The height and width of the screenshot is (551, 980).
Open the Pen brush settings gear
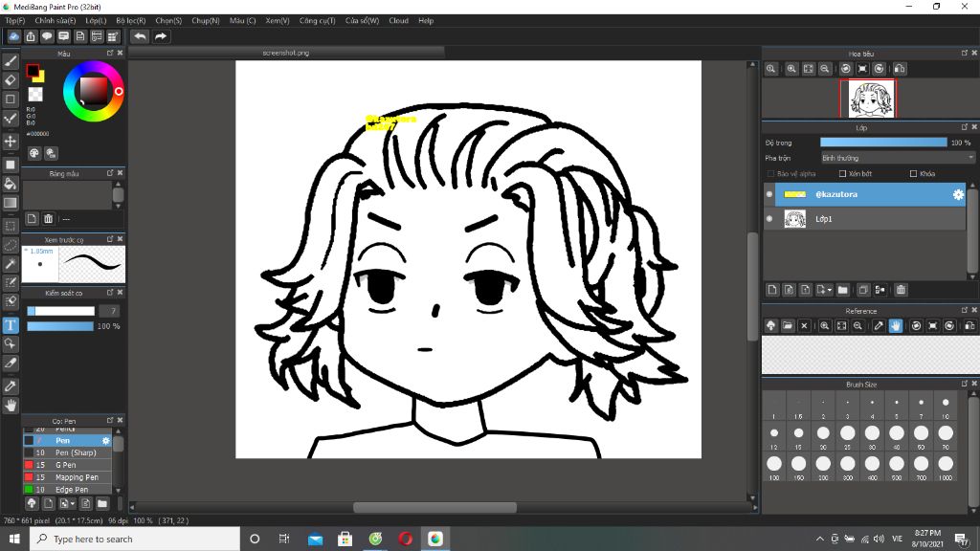[105, 440]
